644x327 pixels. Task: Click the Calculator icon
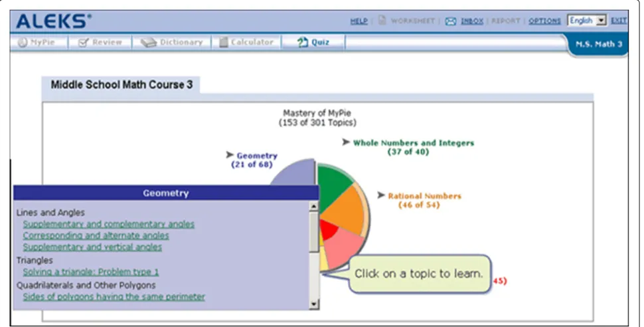224,42
